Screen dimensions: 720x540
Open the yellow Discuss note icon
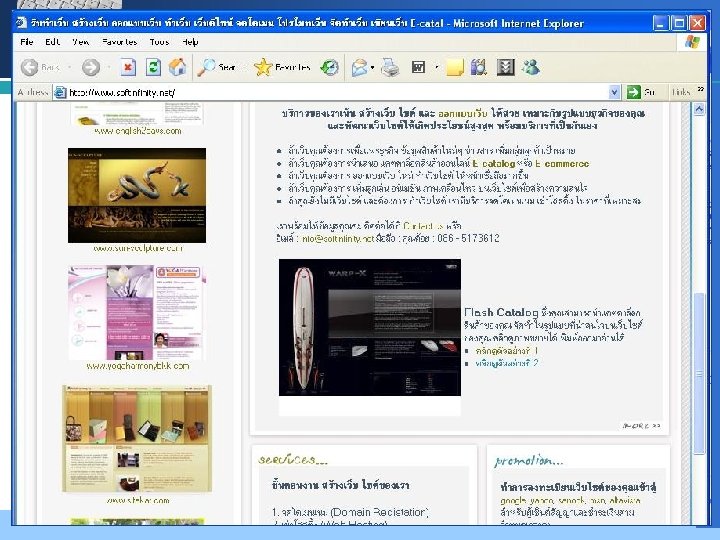455,68
